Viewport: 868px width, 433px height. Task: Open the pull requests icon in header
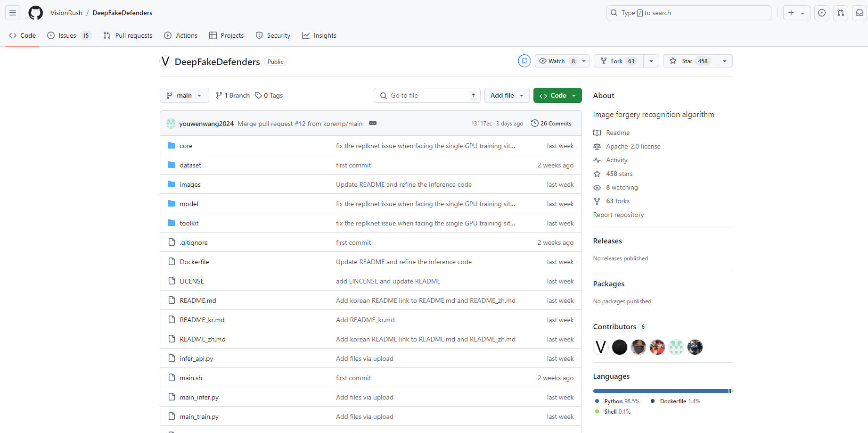(x=841, y=13)
